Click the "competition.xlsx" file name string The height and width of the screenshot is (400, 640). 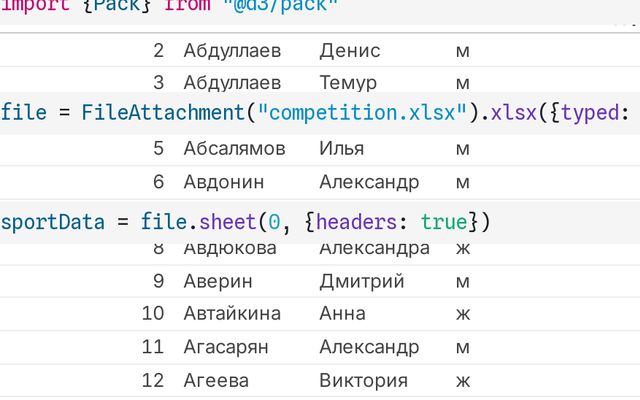point(363,113)
